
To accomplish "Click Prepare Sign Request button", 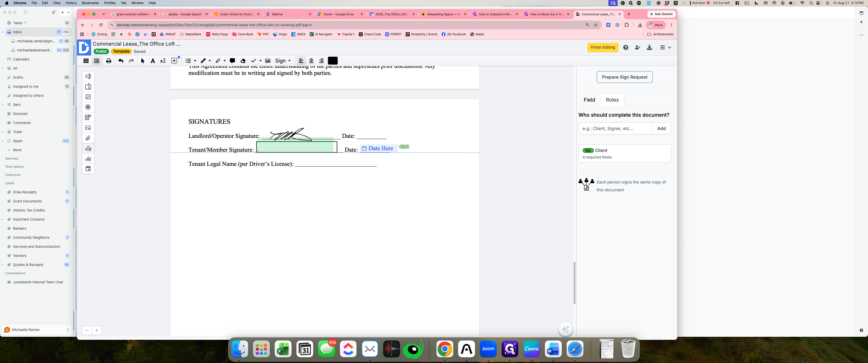I will (625, 77).
